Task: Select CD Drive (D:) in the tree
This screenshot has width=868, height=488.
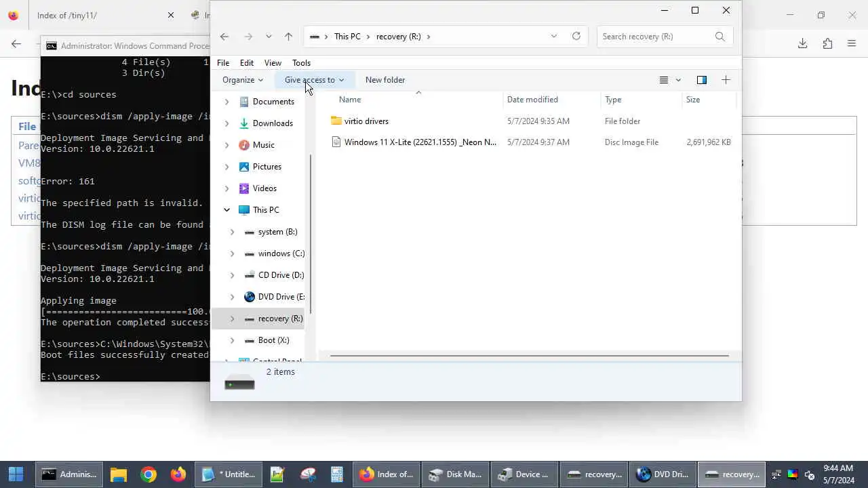Action: point(281,275)
